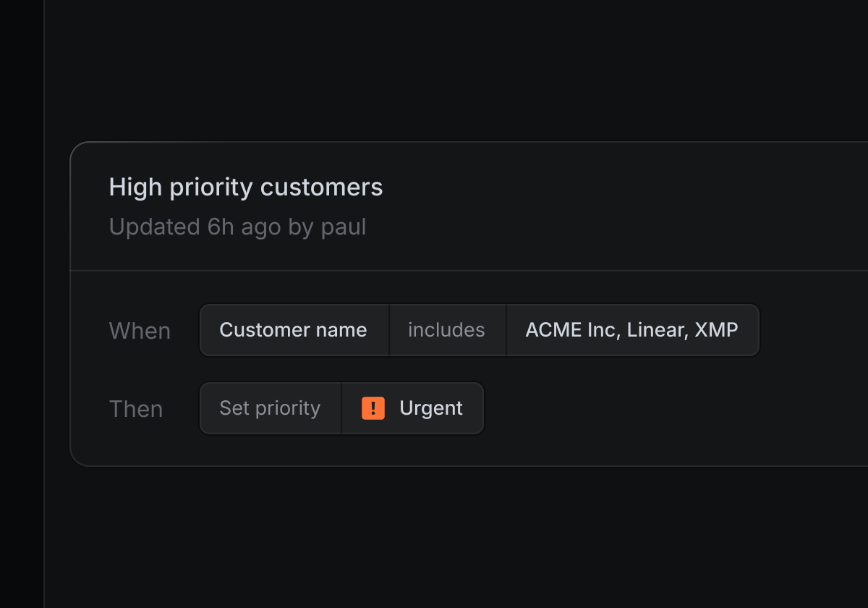
Task: Click author name "paul" in subtitle
Action: [344, 227]
